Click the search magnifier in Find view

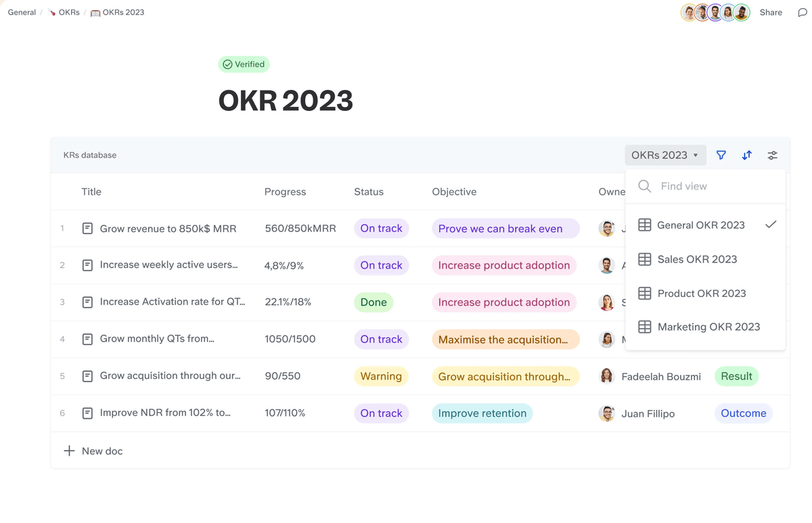point(644,186)
